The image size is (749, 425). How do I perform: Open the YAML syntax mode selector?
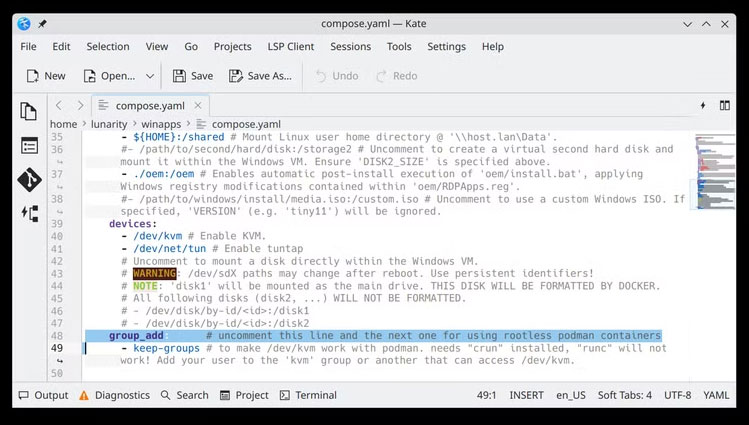coord(716,395)
